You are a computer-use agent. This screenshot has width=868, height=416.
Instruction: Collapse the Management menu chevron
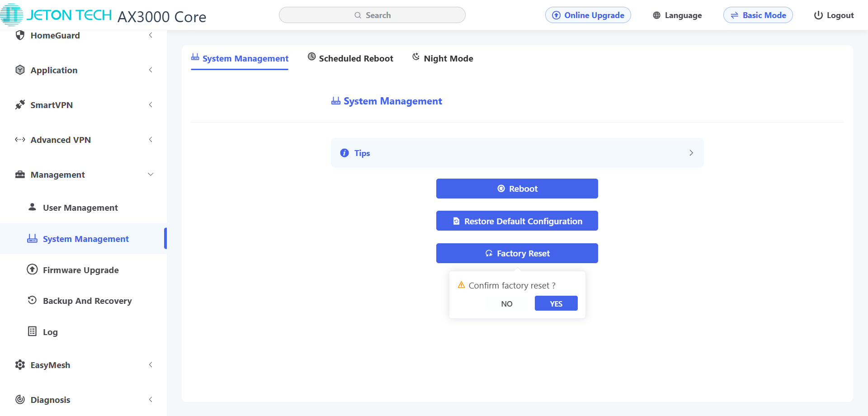151,175
